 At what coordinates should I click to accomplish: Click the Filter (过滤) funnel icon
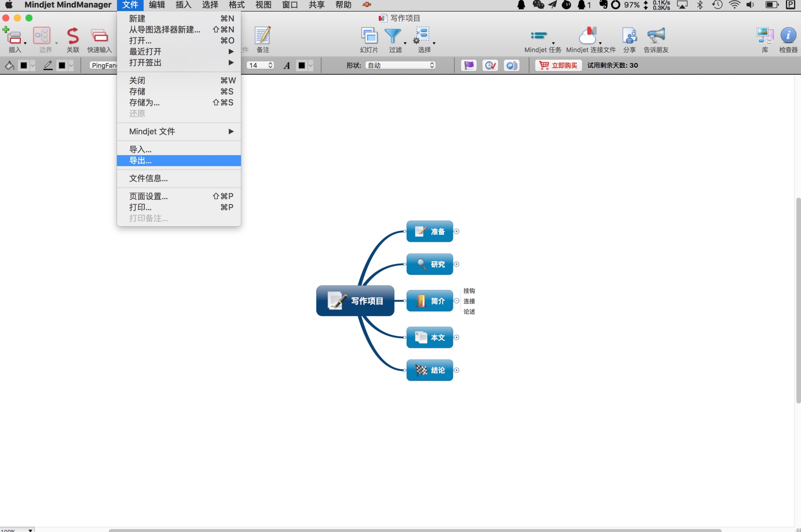coord(393,37)
